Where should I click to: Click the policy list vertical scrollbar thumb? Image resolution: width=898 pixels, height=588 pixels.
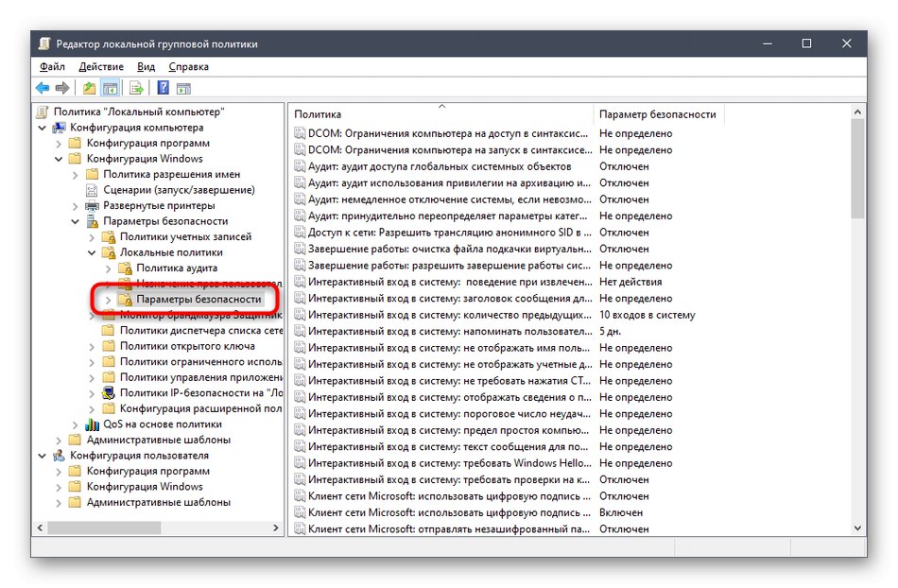[x=857, y=169]
